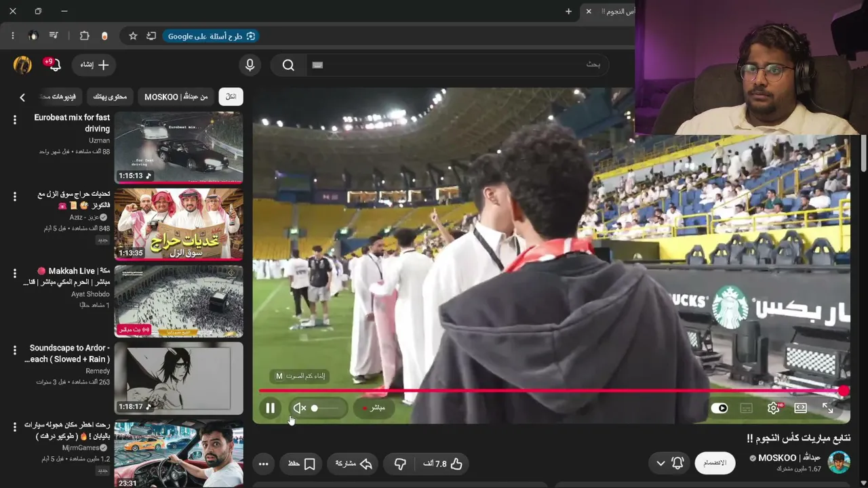
Task: Open Eurobeat mix for fast driving title
Action: tap(72, 123)
